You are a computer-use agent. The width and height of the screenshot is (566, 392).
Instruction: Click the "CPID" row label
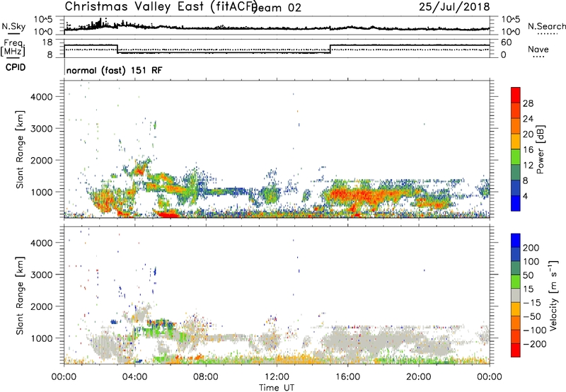(x=16, y=67)
